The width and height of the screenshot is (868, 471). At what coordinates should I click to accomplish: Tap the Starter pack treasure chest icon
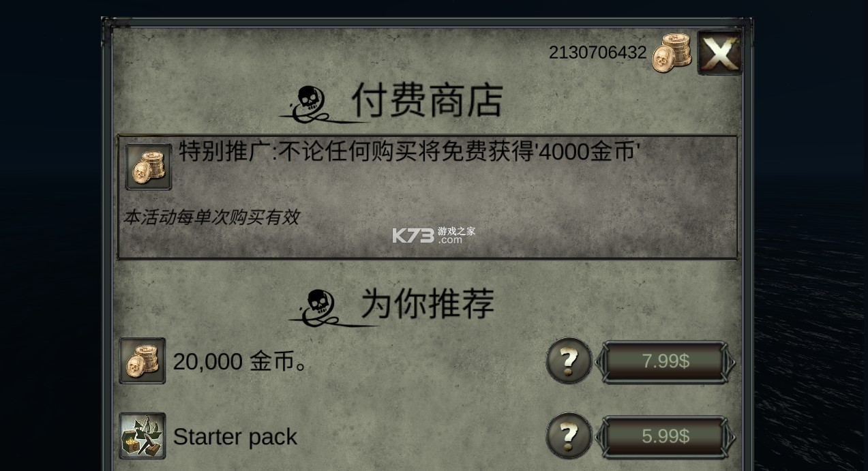pos(143,436)
